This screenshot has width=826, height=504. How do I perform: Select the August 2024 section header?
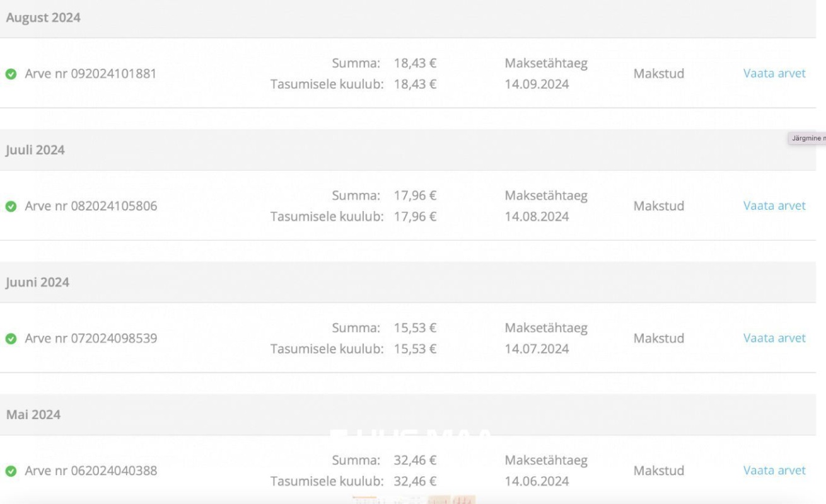point(44,18)
